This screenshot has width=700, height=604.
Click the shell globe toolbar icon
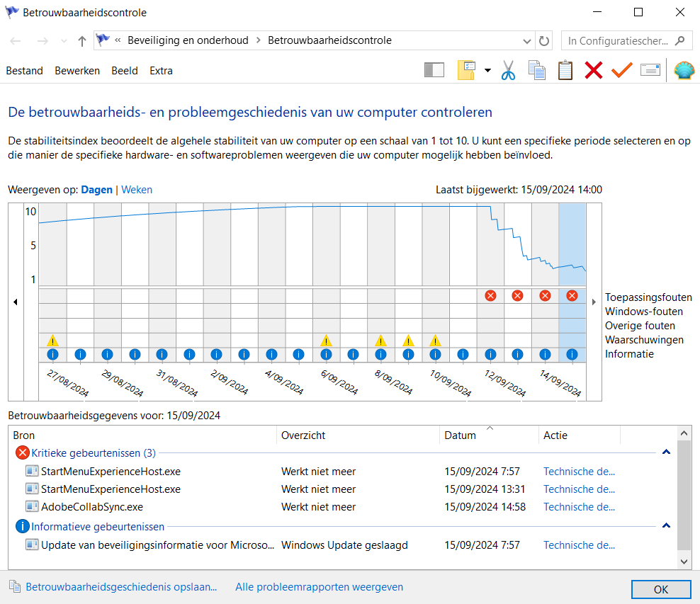pyautogui.click(x=684, y=71)
